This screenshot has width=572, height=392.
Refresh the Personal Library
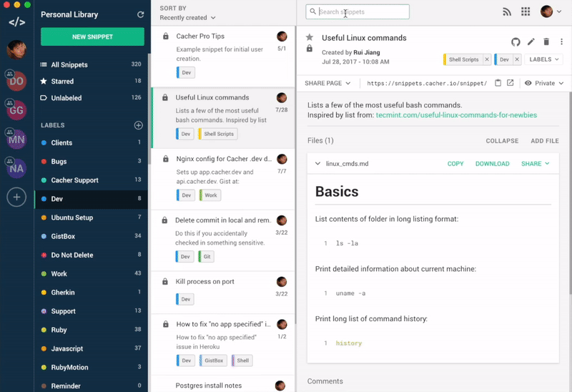(x=140, y=14)
